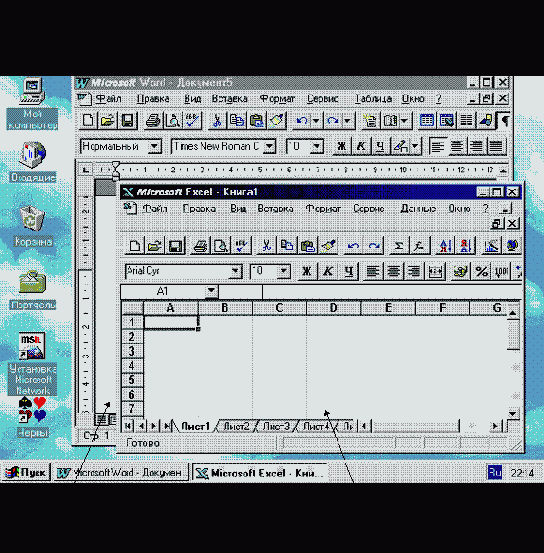544x553 pixels.
Task: Toggle Bold (Ж) in Excel formatting toolbar
Action: tap(307, 271)
